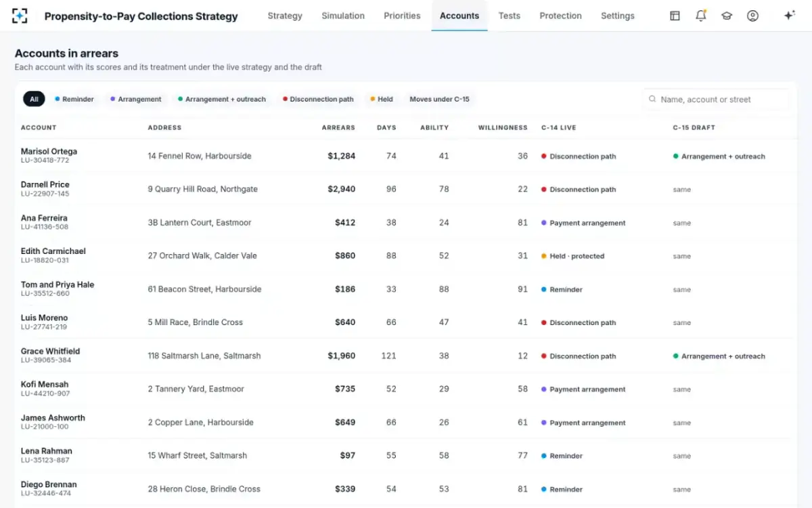Open the graduation cap learning icon
This screenshot has height=508, width=812.
pyautogui.click(x=727, y=16)
